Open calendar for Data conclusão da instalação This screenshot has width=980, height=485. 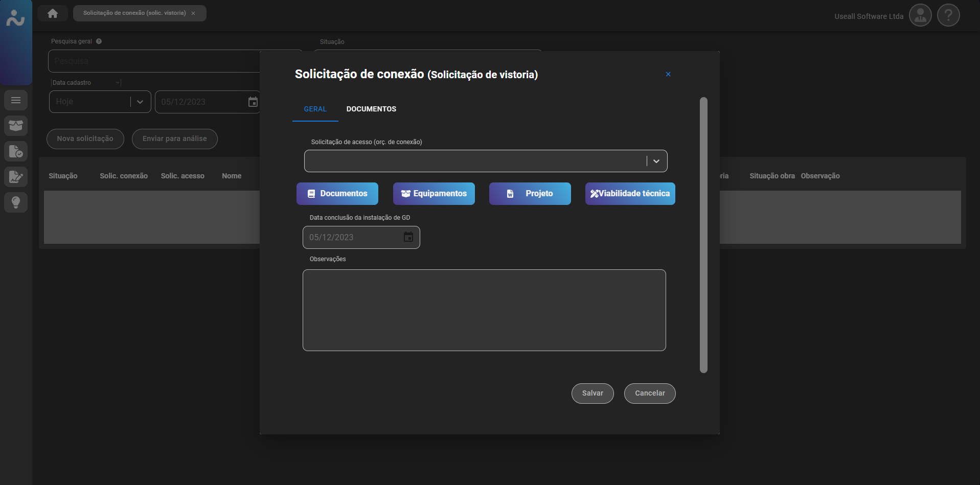tap(408, 237)
